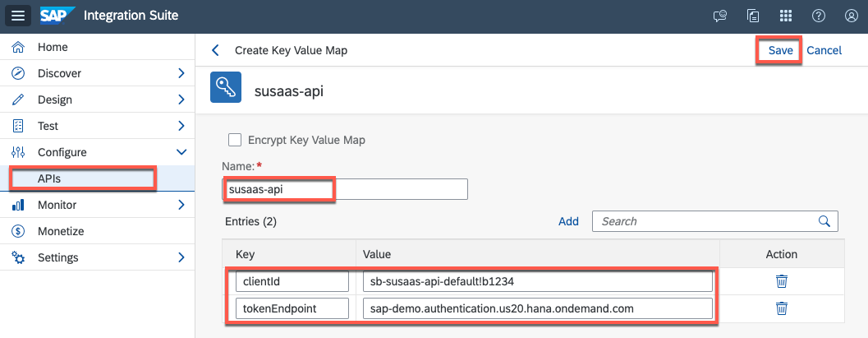Click the Integration Suite title text
Image resolution: width=868 pixels, height=338 pixels.
point(131,16)
